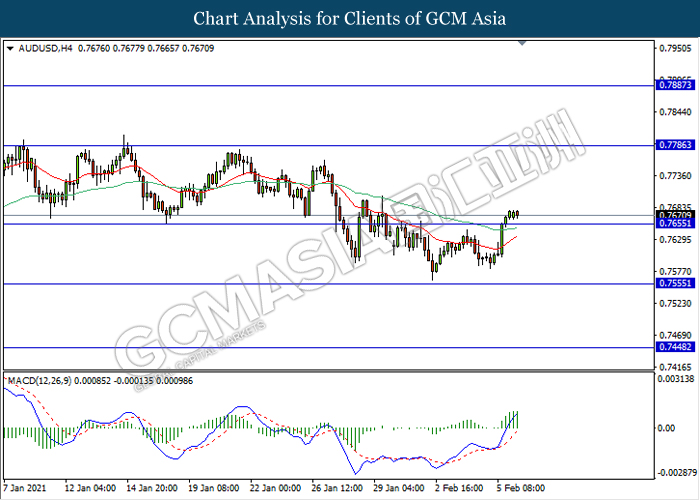Click the chart title 'Chart Analysis for Clients of GCM Asia'
Screen dimensions: 700x500
pyautogui.click(x=350, y=19)
